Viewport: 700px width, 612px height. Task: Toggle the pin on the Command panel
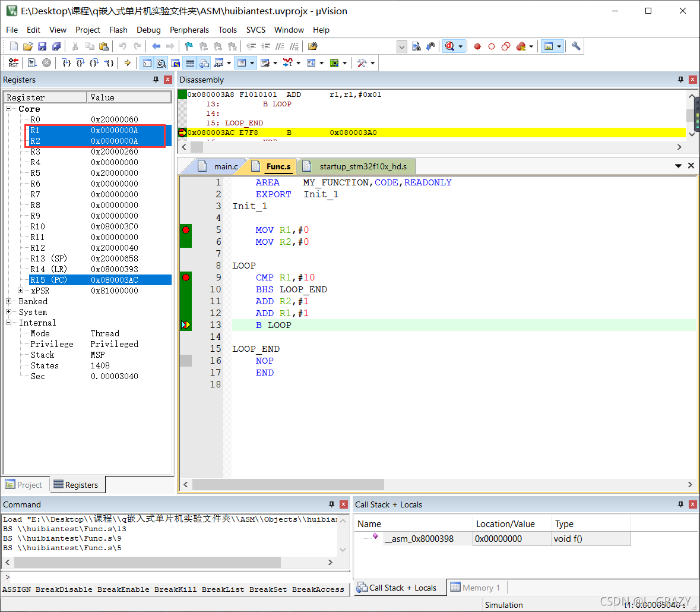point(331,504)
